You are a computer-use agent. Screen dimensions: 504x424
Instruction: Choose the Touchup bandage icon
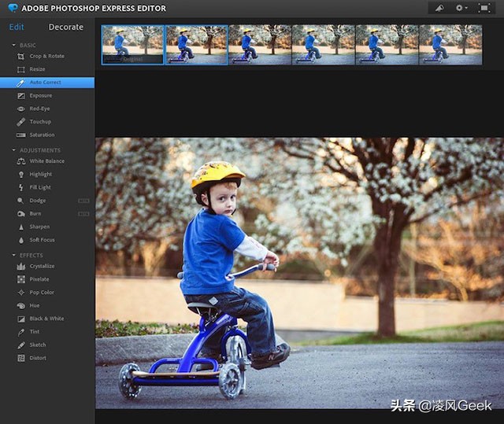click(x=21, y=122)
